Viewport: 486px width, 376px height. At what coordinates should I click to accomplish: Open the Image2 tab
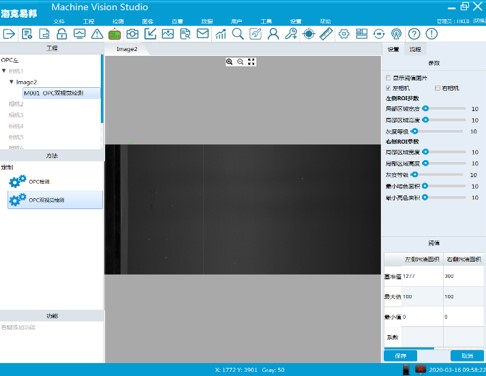127,49
